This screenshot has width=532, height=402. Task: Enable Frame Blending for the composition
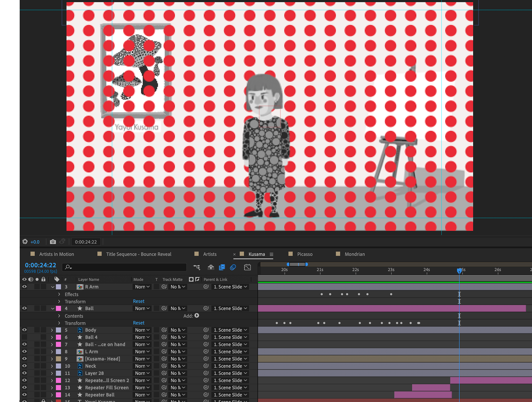[222, 267]
